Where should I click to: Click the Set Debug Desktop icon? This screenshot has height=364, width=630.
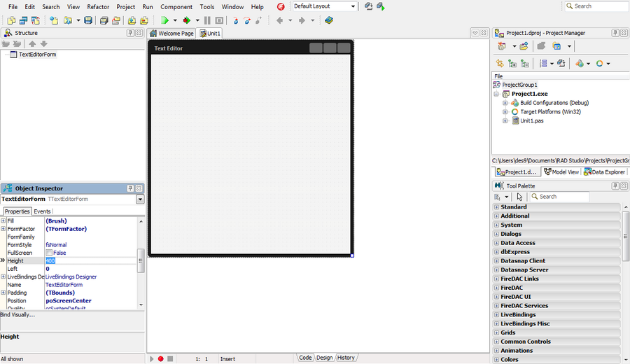pos(381,6)
